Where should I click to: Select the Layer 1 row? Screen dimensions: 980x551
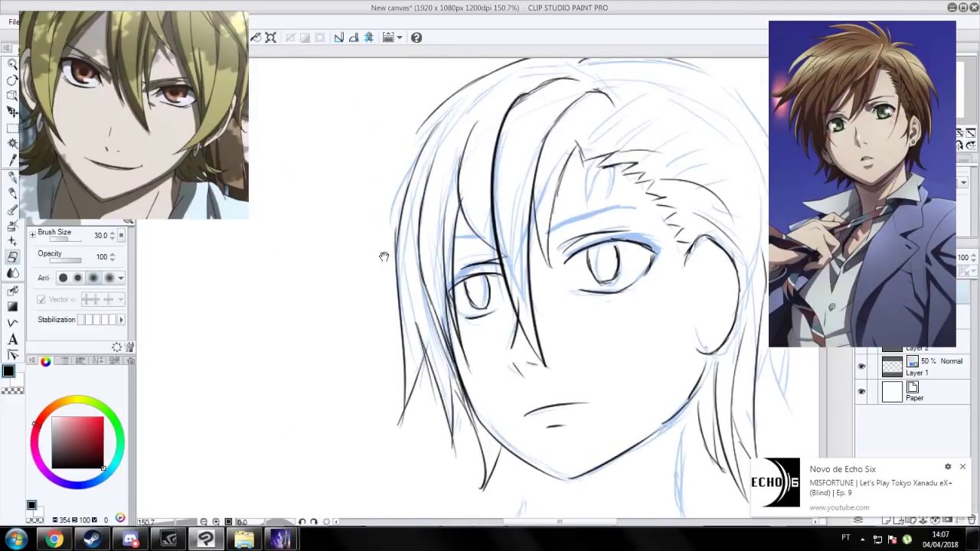[913, 367]
